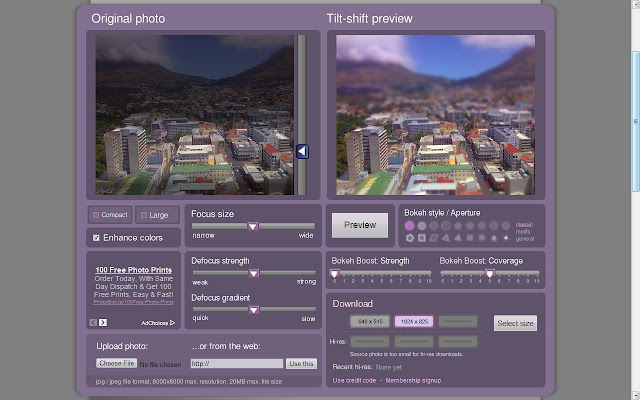The image size is (640, 400).
Task: Pick the third bokeh shape in top row
Action: (434, 225)
